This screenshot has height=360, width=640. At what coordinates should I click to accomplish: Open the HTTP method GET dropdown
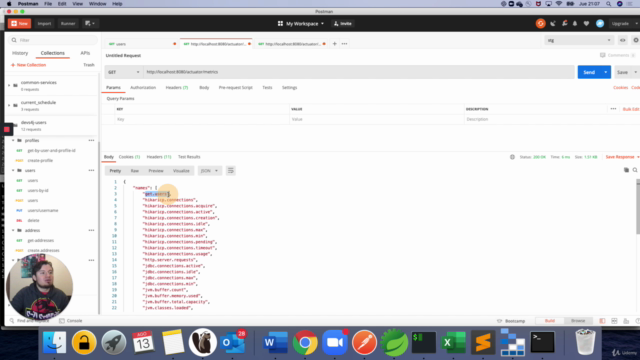point(123,72)
